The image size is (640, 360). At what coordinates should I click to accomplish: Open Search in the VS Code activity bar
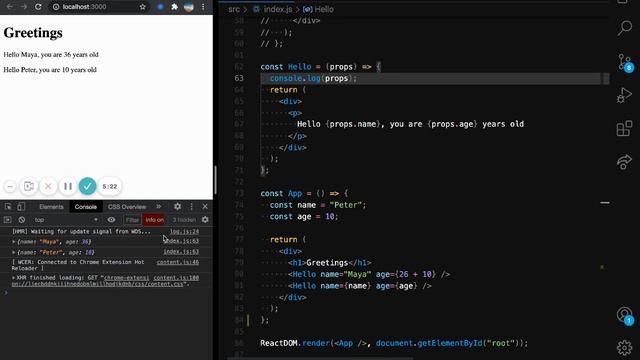coord(624,28)
